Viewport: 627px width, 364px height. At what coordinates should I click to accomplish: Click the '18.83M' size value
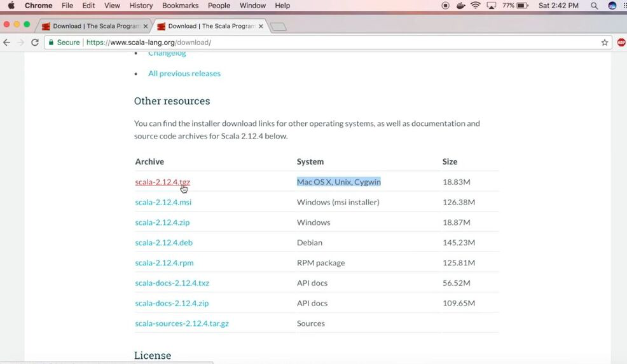tap(456, 182)
